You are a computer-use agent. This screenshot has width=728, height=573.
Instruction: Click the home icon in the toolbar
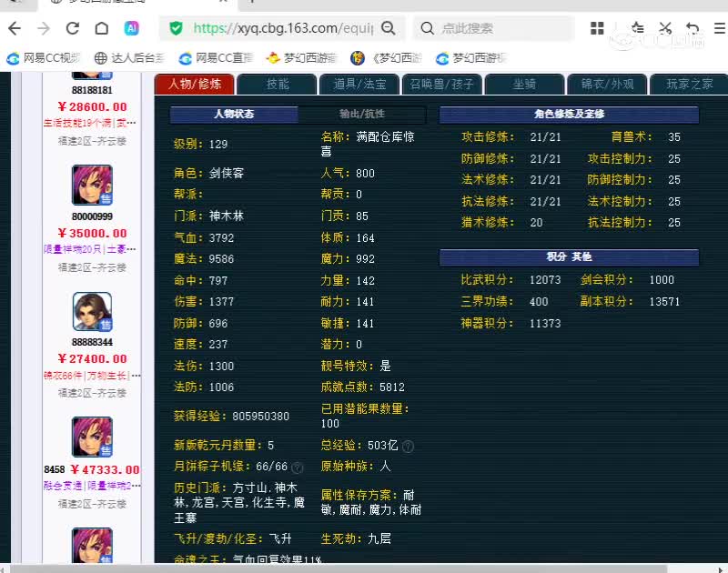(x=103, y=29)
